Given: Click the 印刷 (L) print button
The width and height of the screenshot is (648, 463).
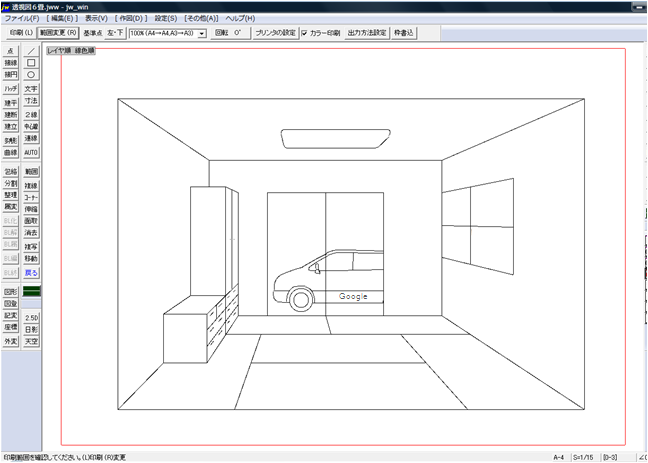Looking at the screenshot, I should point(21,33).
